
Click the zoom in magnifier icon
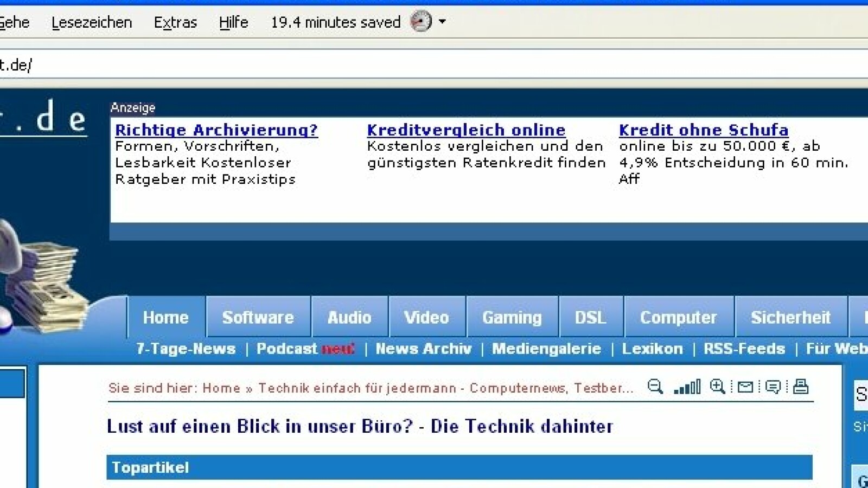point(717,387)
